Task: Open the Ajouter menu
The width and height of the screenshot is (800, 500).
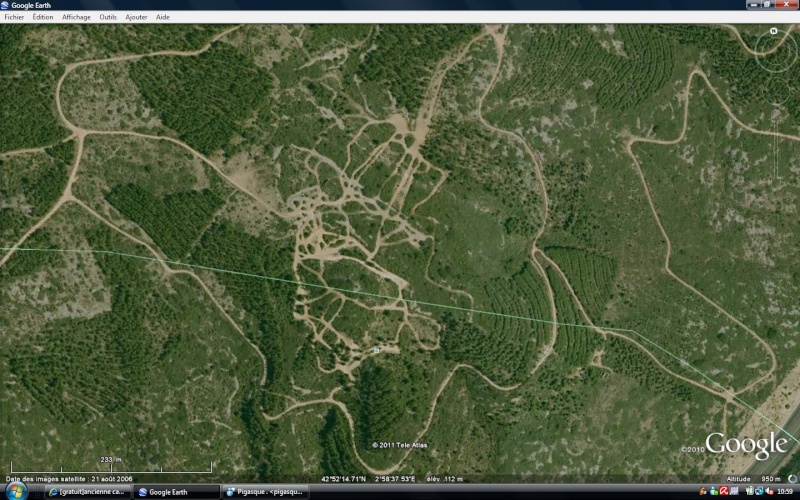Action: pos(136,17)
